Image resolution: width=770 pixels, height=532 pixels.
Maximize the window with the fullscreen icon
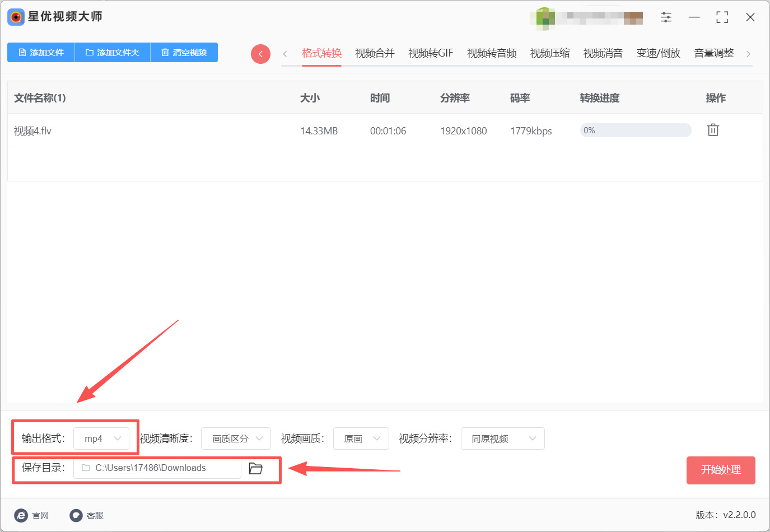722,17
